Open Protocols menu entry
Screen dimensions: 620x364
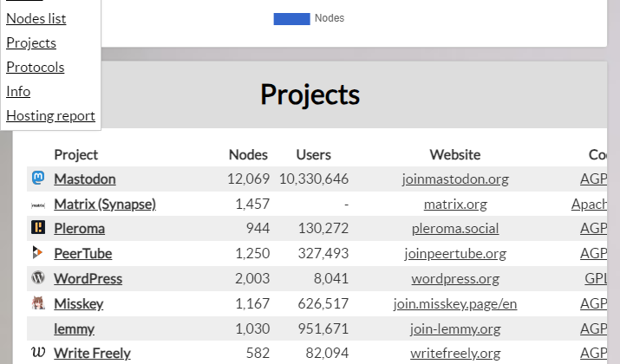tap(36, 68)
